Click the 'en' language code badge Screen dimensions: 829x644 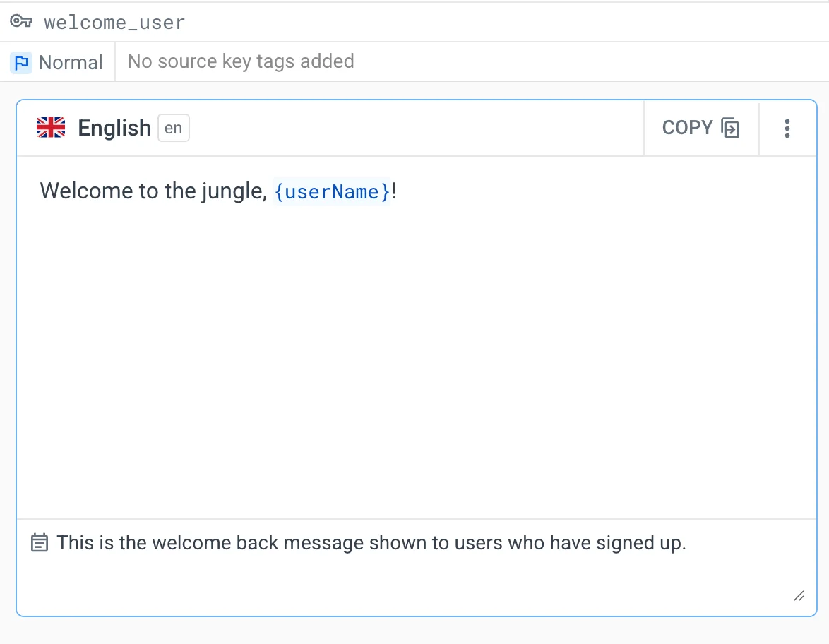coord(174,129)
